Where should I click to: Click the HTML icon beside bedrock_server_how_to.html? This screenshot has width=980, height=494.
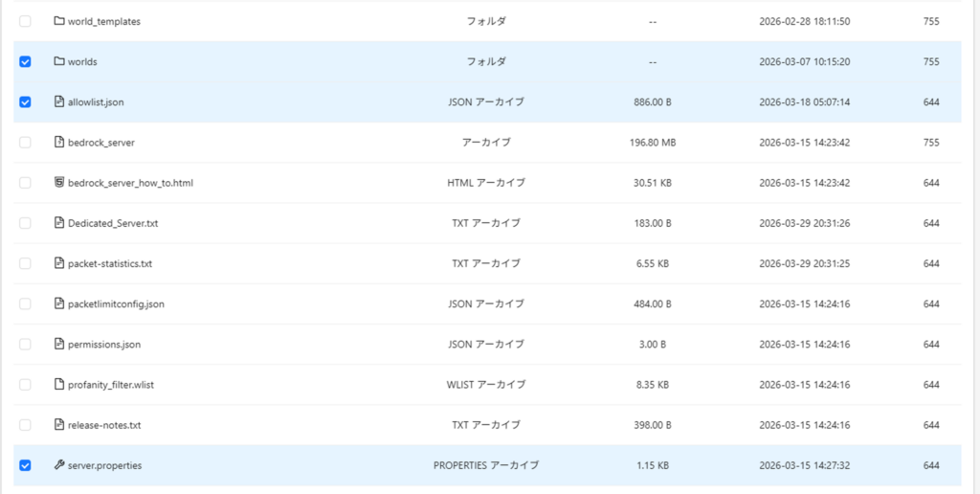[59, 183]
